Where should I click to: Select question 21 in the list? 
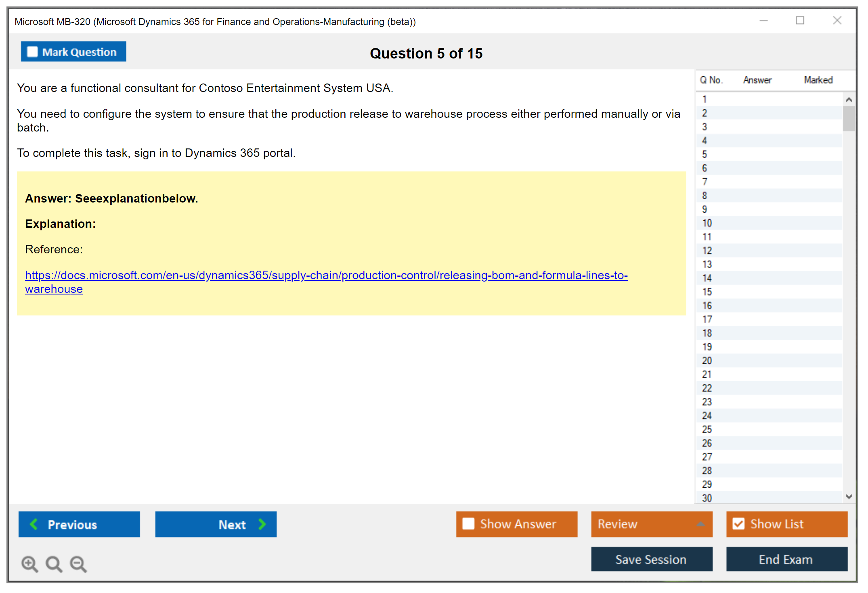[x=707, y=374]
